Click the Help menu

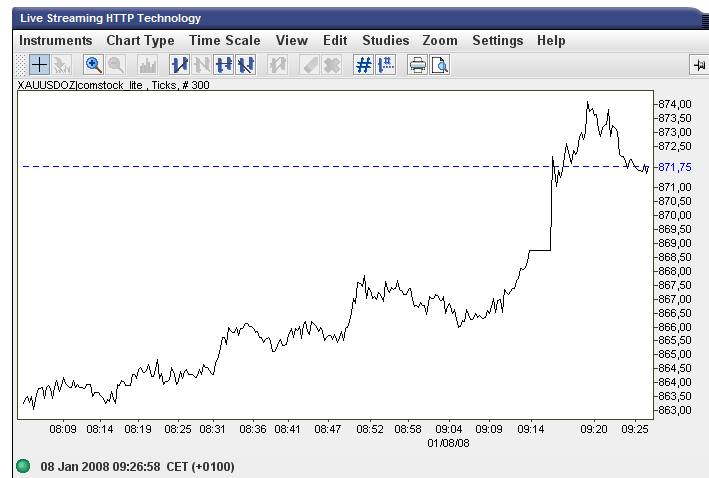(x=551, y=40)
